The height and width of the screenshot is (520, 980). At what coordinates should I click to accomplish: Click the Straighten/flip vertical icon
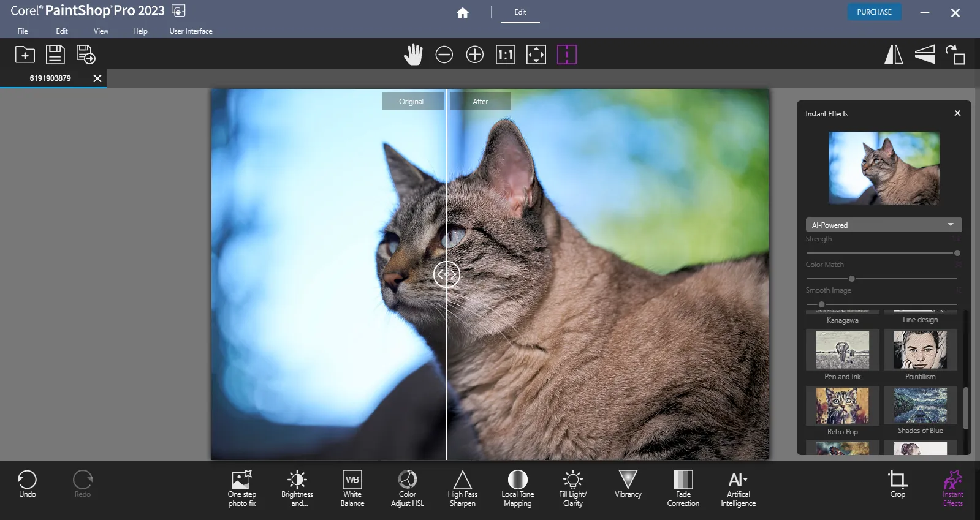pyautogui.click(x=925, y=55)
